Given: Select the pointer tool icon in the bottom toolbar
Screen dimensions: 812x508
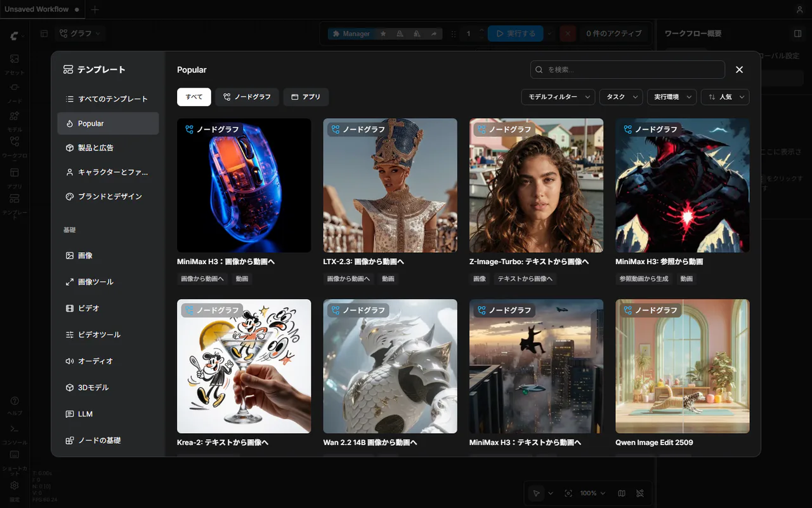Looking at the screenshot, I should click(537, 493).
